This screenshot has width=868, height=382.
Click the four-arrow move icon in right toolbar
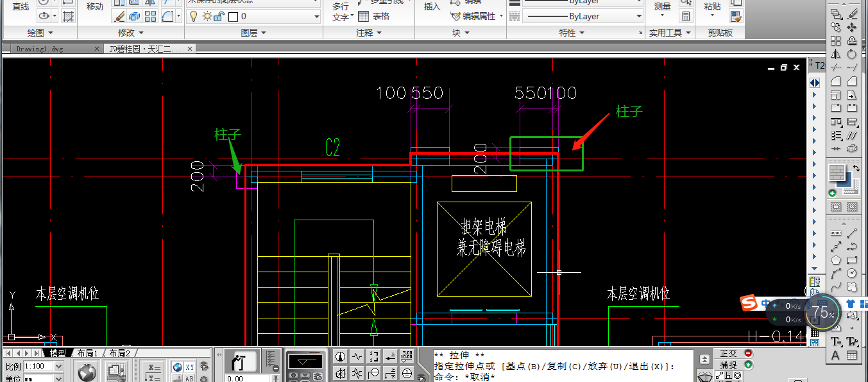[x=852, y=27]
